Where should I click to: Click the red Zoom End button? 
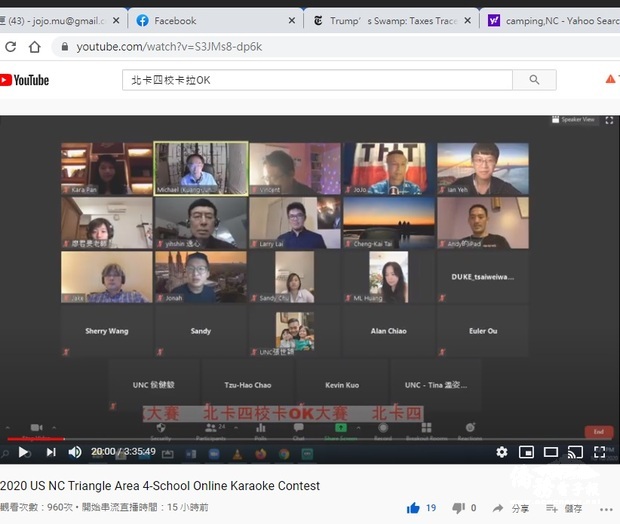coord(599,431)
